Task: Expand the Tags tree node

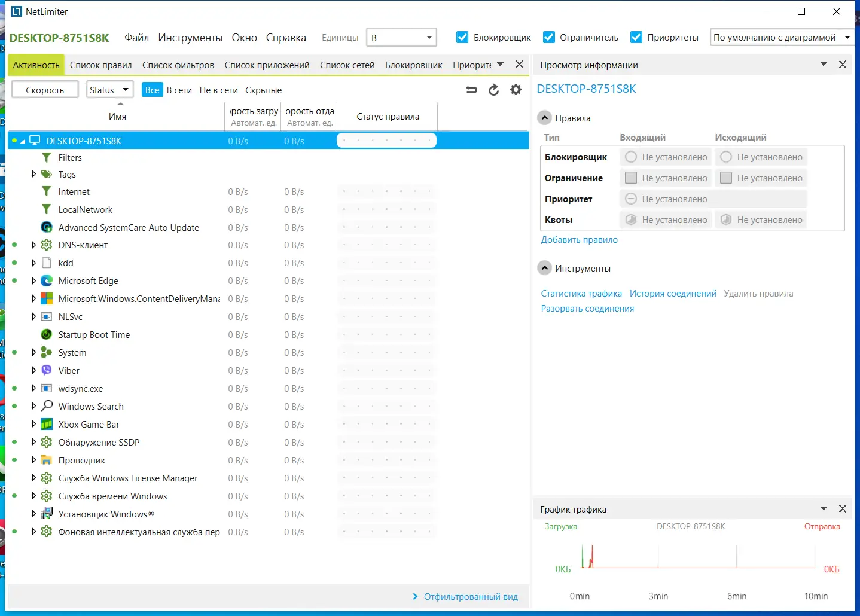Action: 33,174
